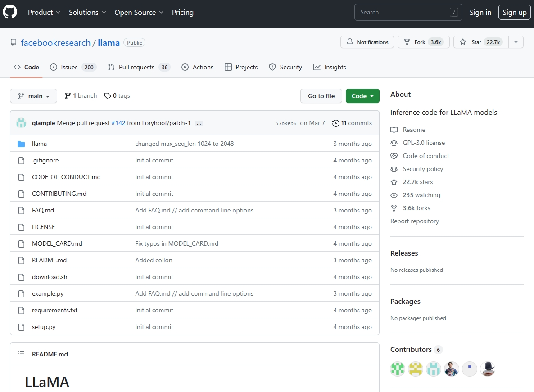Open the example.py file
Screen dimensions: 534x392
(48, 293)
